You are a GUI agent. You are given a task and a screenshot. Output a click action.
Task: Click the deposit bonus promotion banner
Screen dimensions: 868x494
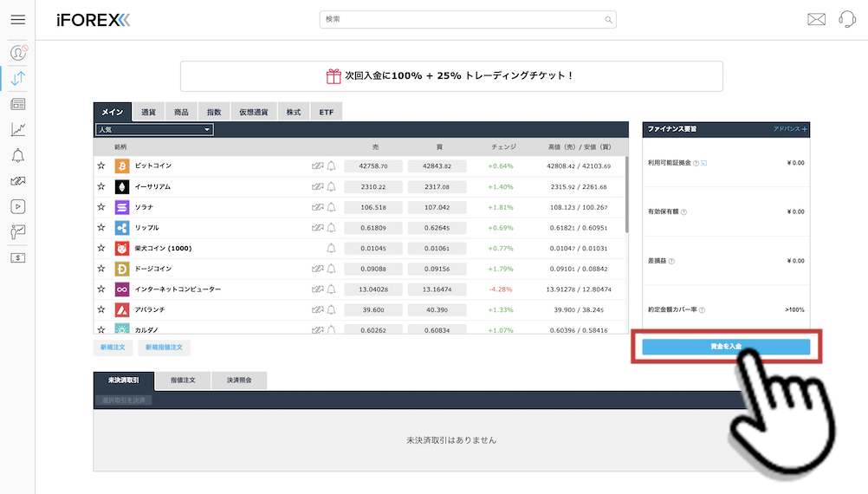click(451, 76)
